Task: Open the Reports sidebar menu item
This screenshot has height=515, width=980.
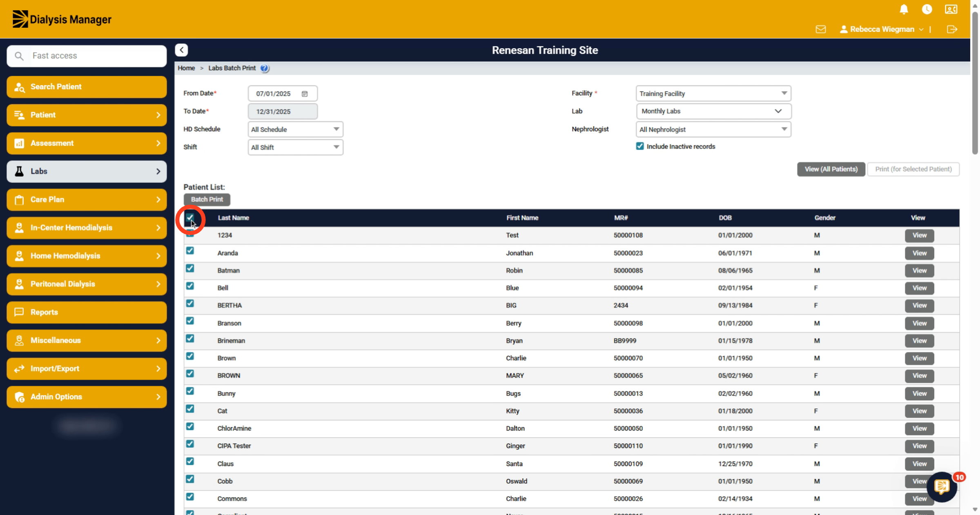Action: click(x=87, y=312)
